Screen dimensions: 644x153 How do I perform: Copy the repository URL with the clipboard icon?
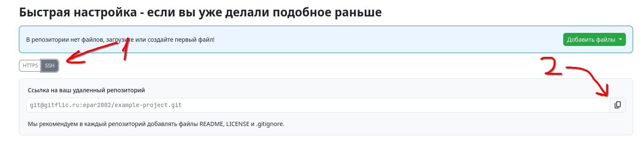coord(617,105)
